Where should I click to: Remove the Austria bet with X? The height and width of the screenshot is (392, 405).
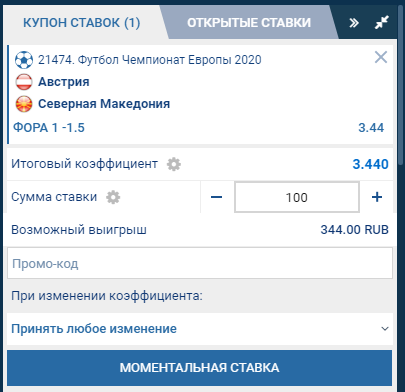[x=381, y=57]
